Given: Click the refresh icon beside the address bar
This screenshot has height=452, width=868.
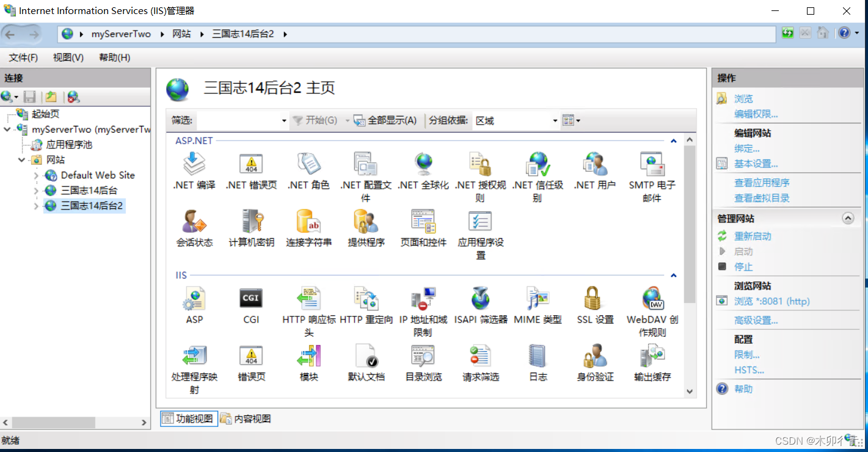Looking at the screenshot, I should coord(788,33).
